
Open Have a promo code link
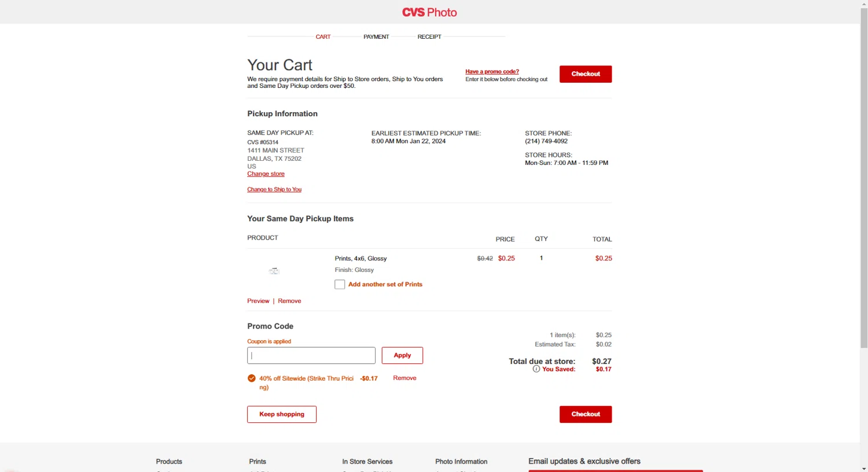(x=492, y=72)
